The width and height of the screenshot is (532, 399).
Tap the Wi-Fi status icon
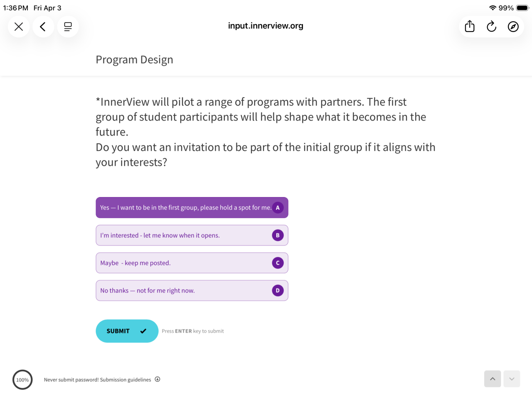(493, 8)
